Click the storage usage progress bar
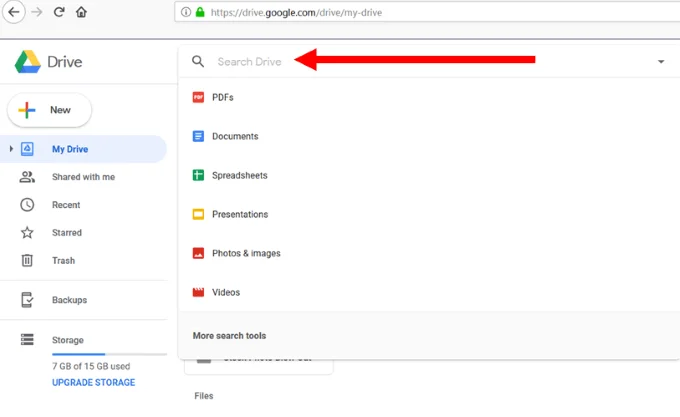Viewport: 680px width, 417px height. [x=109, y=354]
